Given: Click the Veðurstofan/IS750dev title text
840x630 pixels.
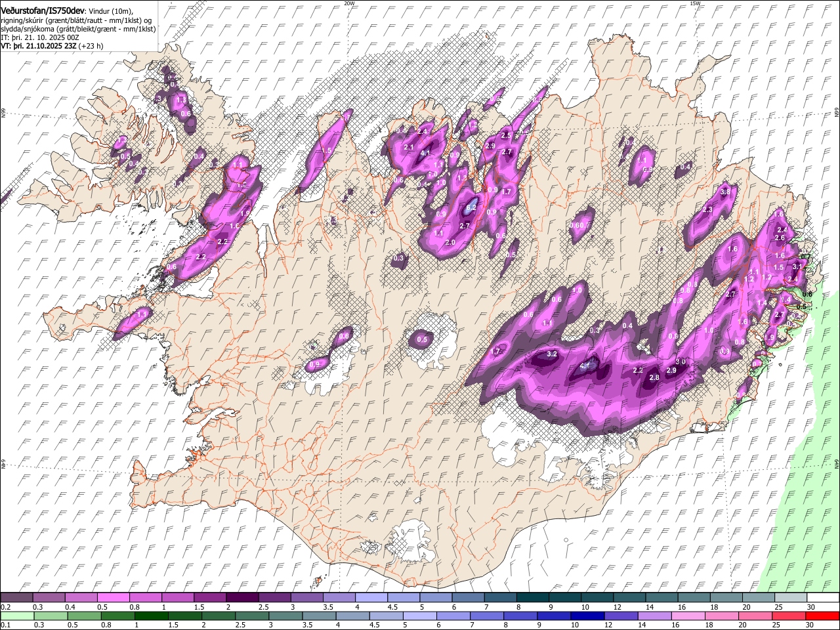Looking at the screenshot, I should (x=43, y=11).
